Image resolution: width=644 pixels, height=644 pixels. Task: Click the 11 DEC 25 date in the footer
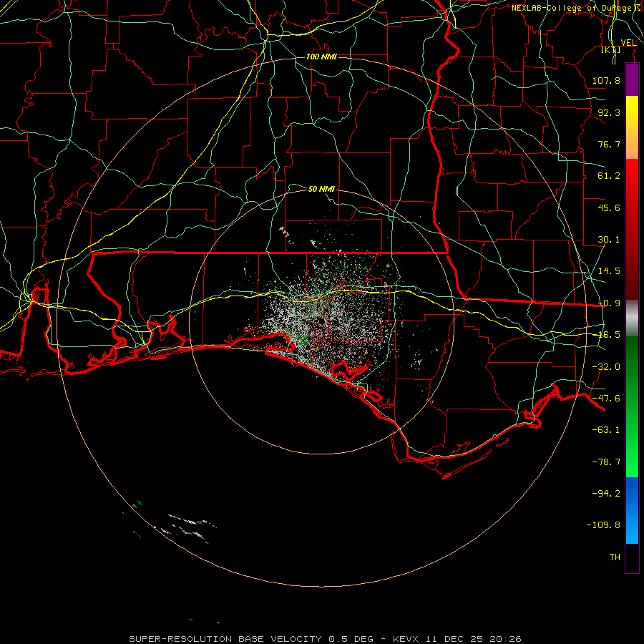pyautogui.click(x=456, y=639)
